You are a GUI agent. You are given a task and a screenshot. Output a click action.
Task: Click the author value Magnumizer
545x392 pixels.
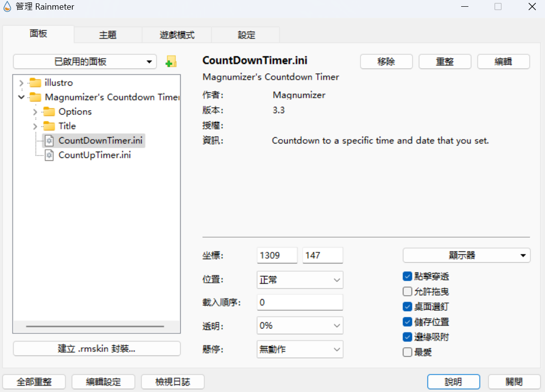(x=299, y=95)
